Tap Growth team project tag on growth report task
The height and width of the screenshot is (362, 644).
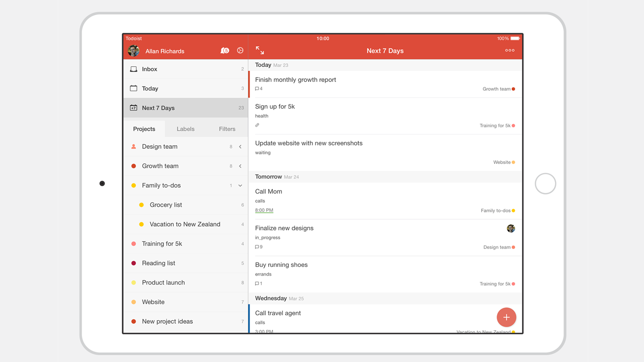499,89
